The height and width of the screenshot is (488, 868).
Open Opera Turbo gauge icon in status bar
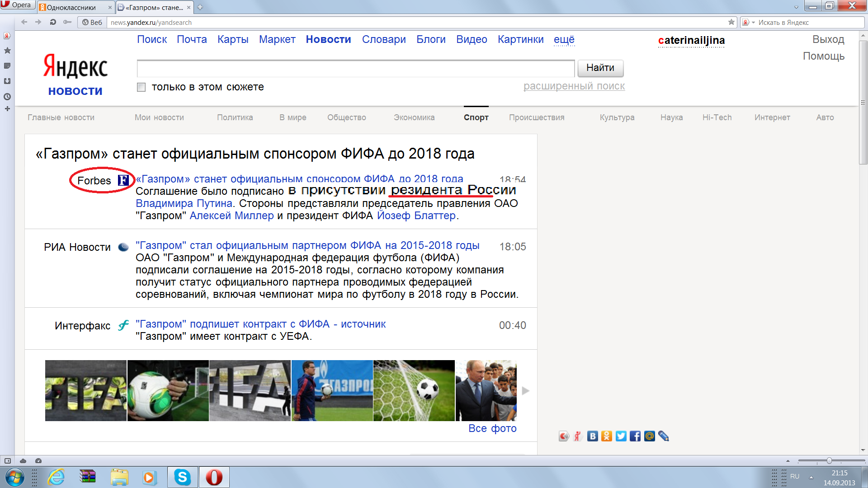38,461
